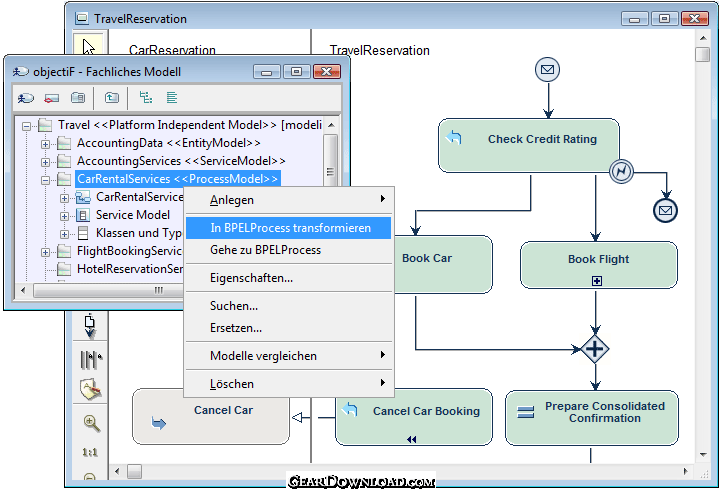Click the open book toolbar icon in objectiF
Image resolution: width=722 pixels, height=490 pixels.
pos(78,98)
